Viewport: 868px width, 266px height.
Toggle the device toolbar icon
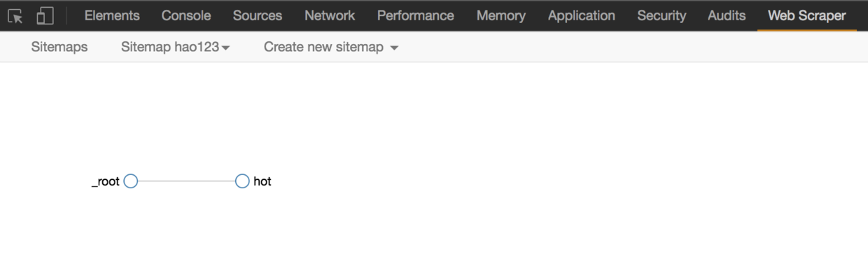coord(45,15)
